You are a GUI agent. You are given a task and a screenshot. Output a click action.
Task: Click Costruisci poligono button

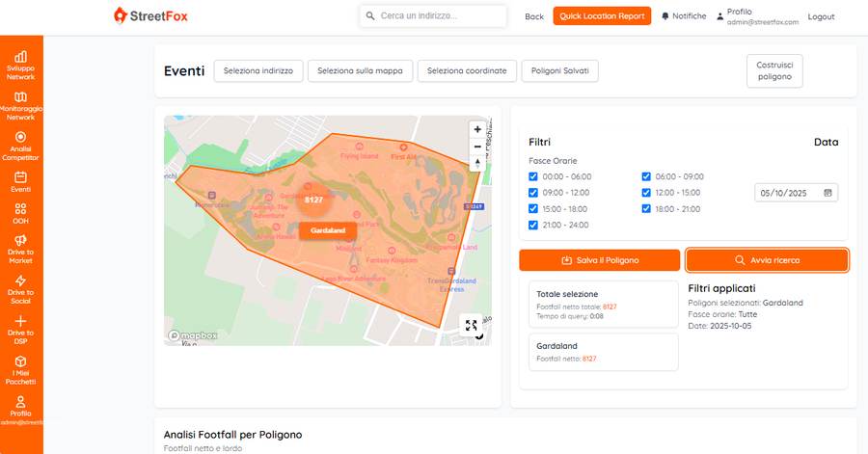(x=774, y=70)
